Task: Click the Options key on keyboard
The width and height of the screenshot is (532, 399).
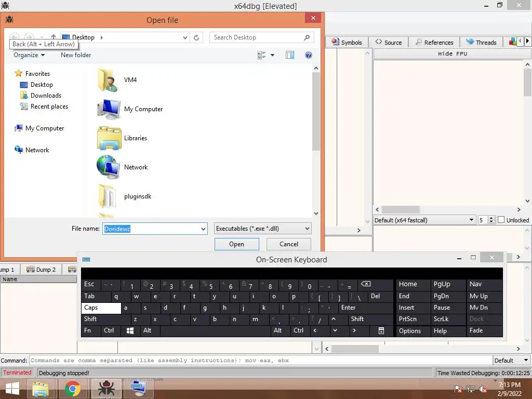Action: click(413, 331)
